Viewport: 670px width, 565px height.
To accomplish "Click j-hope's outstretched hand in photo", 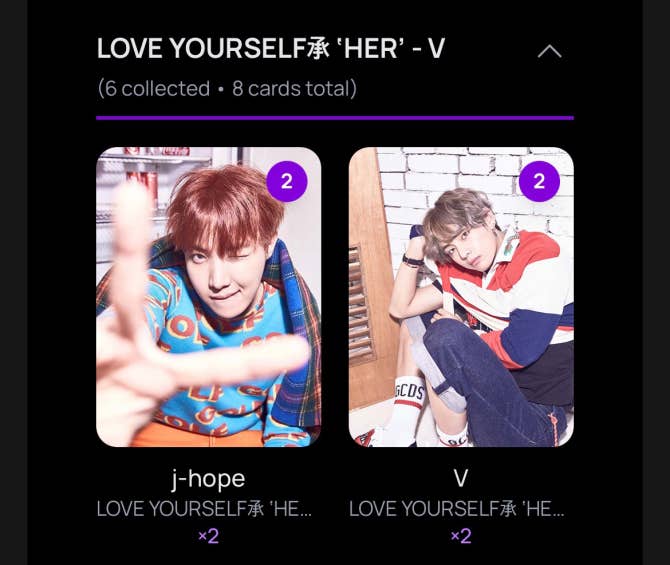I will (x=171, y=342).
